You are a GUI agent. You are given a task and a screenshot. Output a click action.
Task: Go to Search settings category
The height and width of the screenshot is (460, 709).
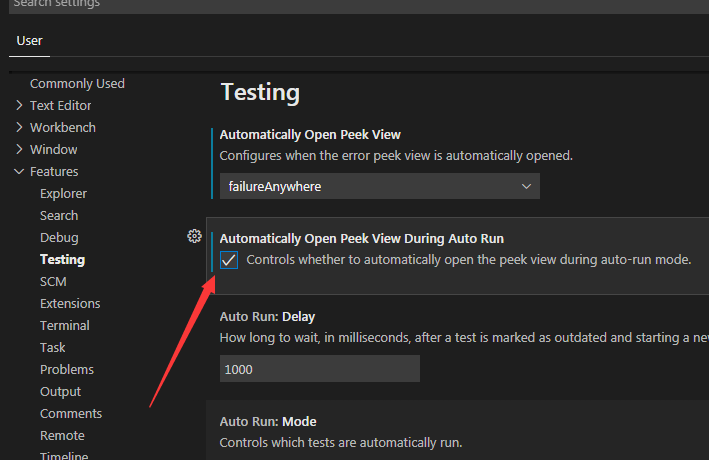[59, 215]
